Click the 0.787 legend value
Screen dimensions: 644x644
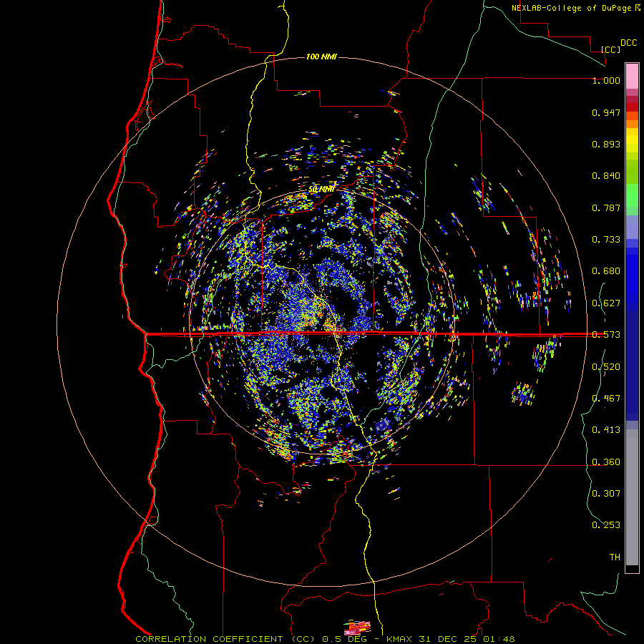click(606, 208)
